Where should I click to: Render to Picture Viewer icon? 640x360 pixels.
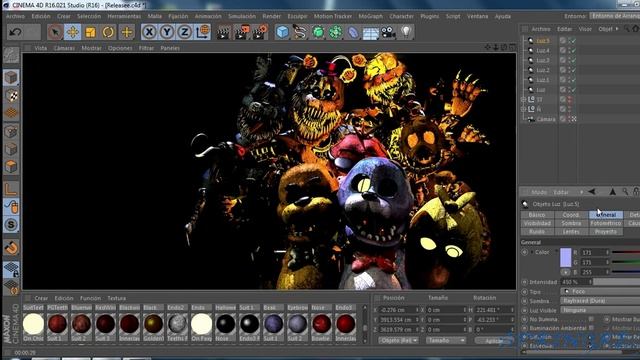[242, 32]
